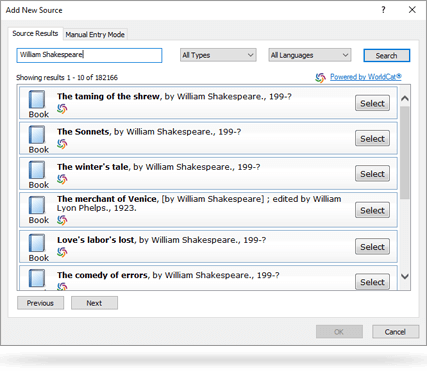
Task: Click title text The winter's tale
Action: 93,167
